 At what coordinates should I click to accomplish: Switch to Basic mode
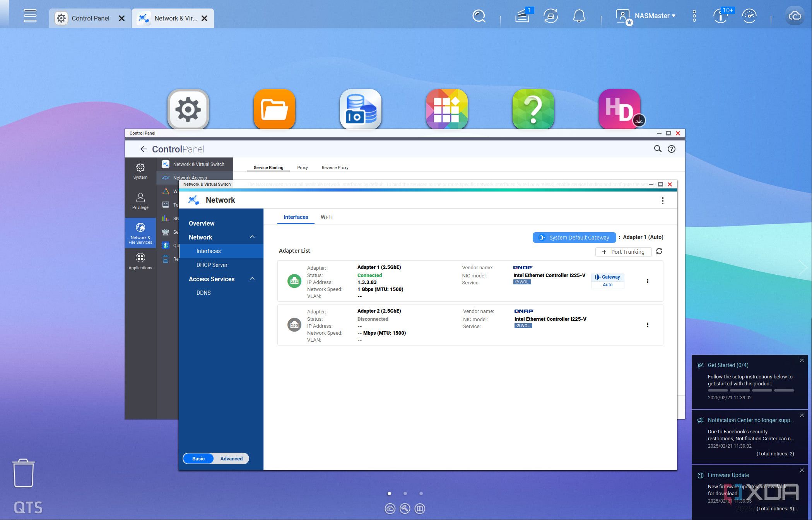[x=198, y=458]
